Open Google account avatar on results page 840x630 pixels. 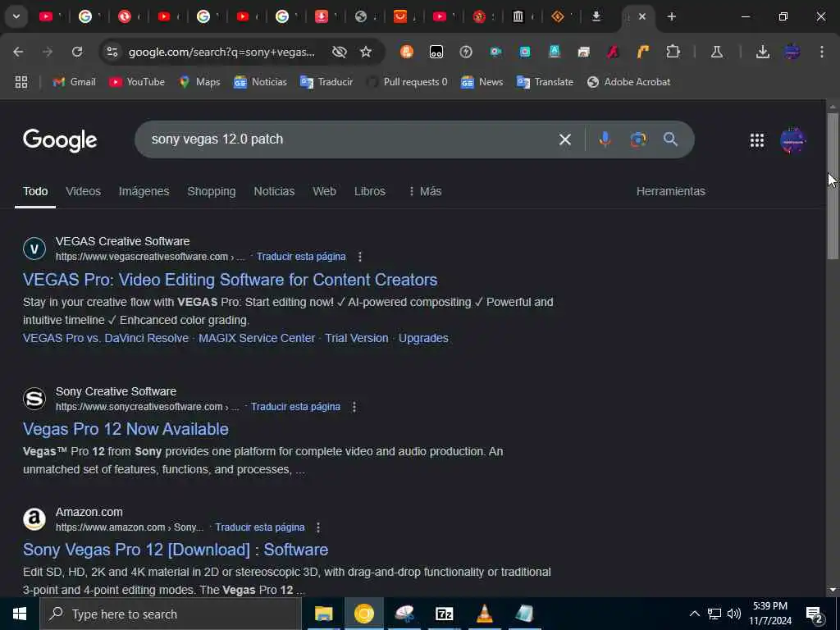pyautogui.click(x=793, y=140)
